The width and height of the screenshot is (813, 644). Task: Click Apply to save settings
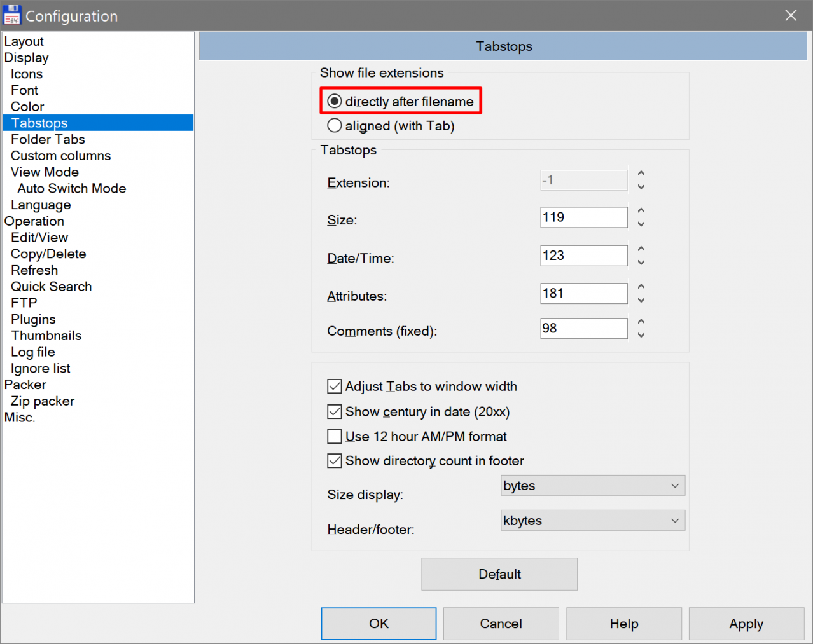746,624
